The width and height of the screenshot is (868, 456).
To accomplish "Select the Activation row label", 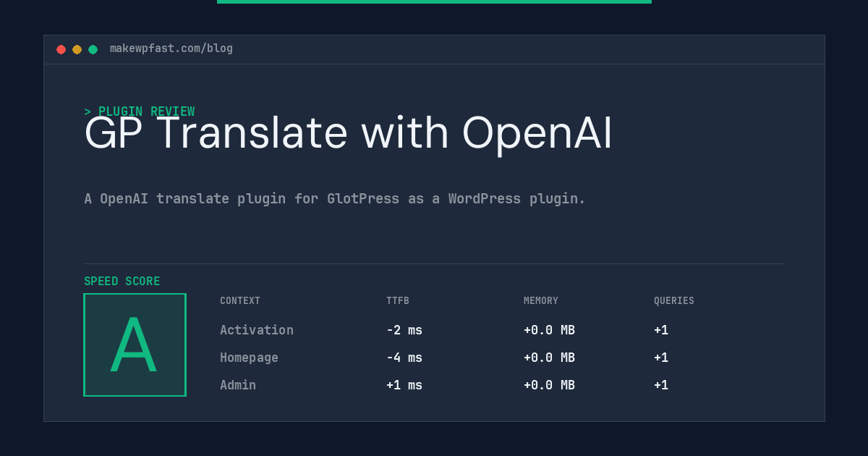I will (257, 330).
